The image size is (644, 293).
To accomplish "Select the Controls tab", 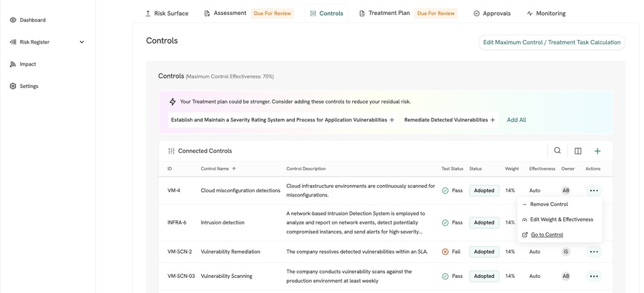I will [326, 14].
